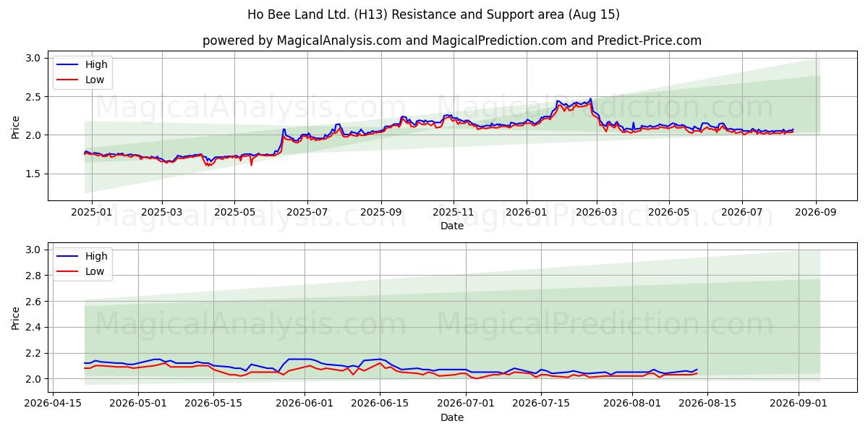Click the '2025-05' x-axis label
Screen dimensions: 868x434
tap(234, 212)
